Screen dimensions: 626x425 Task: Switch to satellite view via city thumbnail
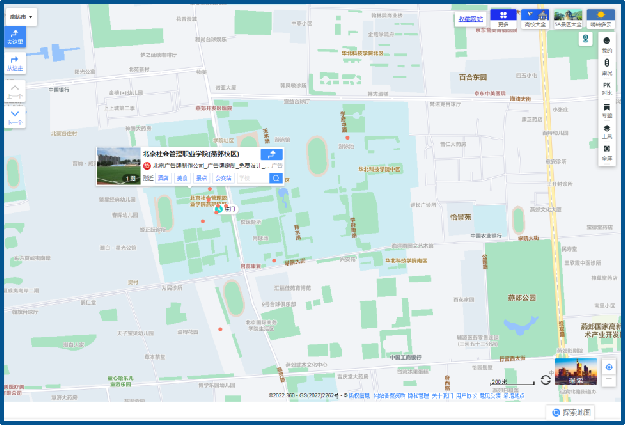click(x=575, y=372)
